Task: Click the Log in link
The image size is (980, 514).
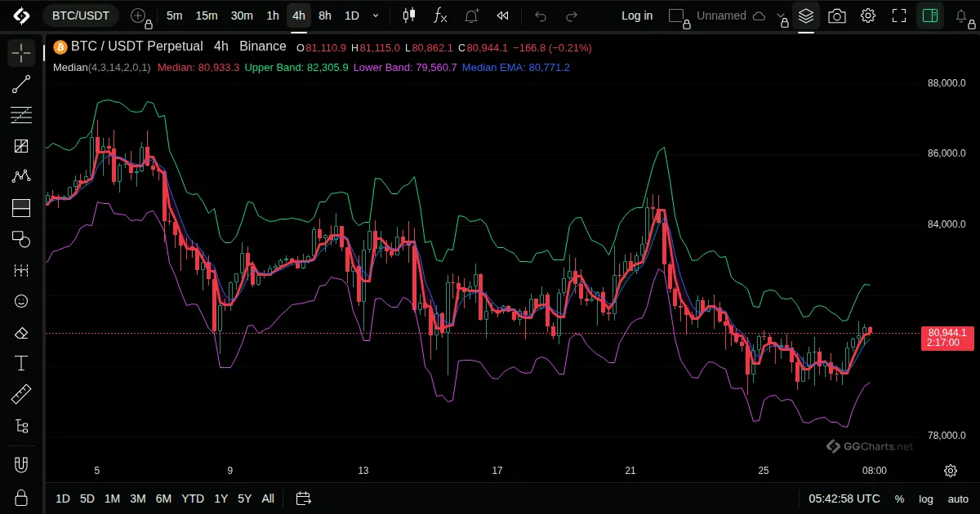Action: 637,16
